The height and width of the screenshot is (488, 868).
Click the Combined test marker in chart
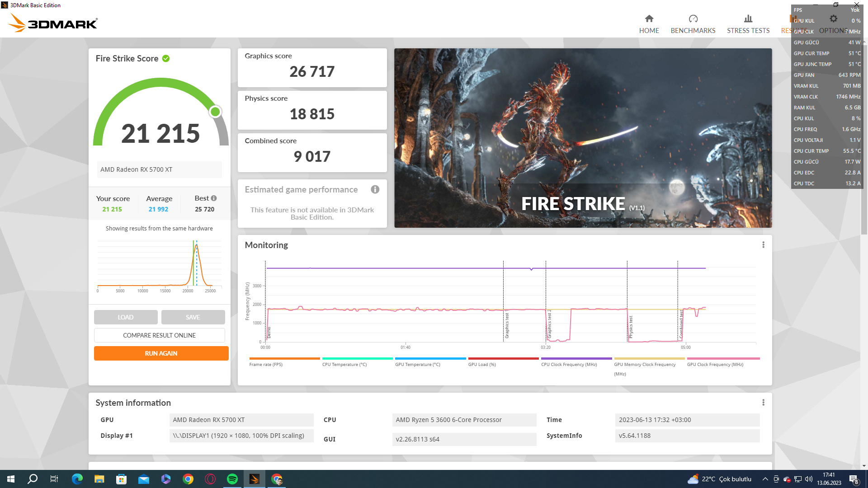pos(681,324)
